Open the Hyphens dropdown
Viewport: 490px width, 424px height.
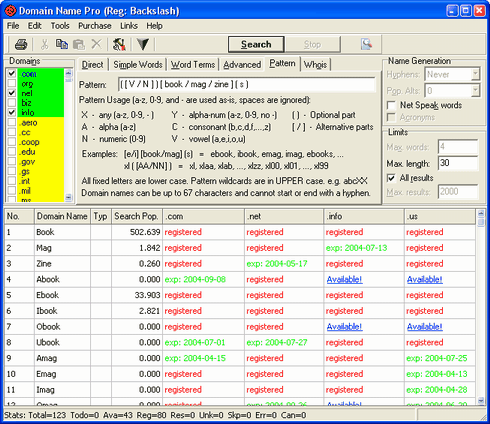click(475, 74)
